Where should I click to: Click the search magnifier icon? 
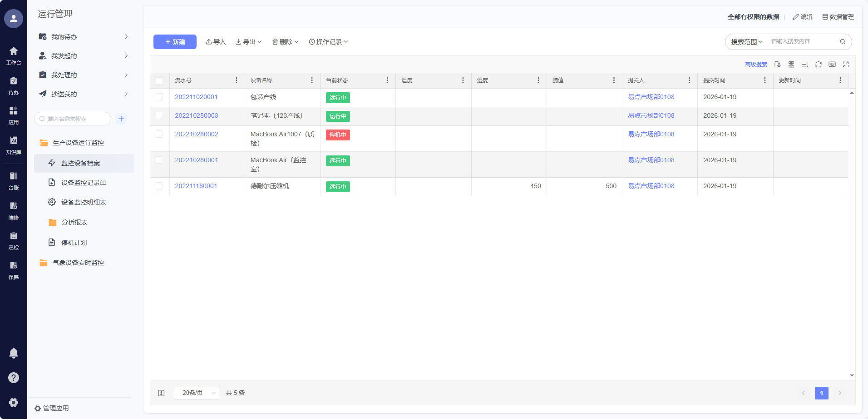(843, 42)
